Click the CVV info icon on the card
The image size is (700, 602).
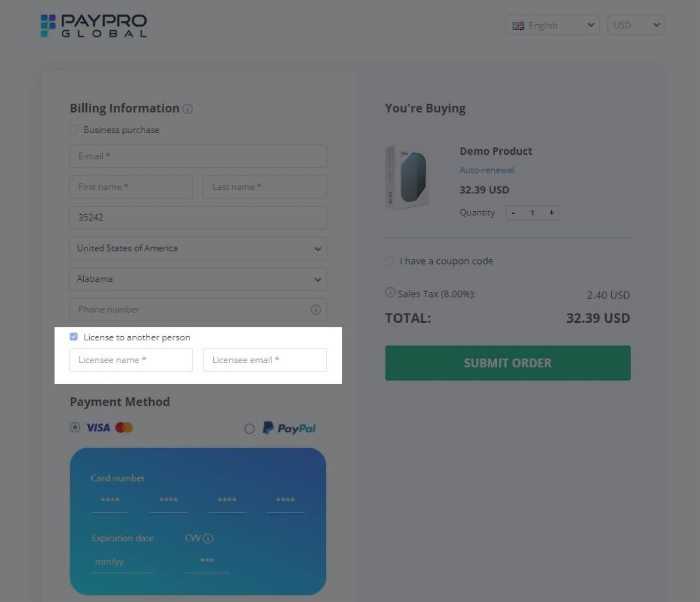[x=209, y=539]
